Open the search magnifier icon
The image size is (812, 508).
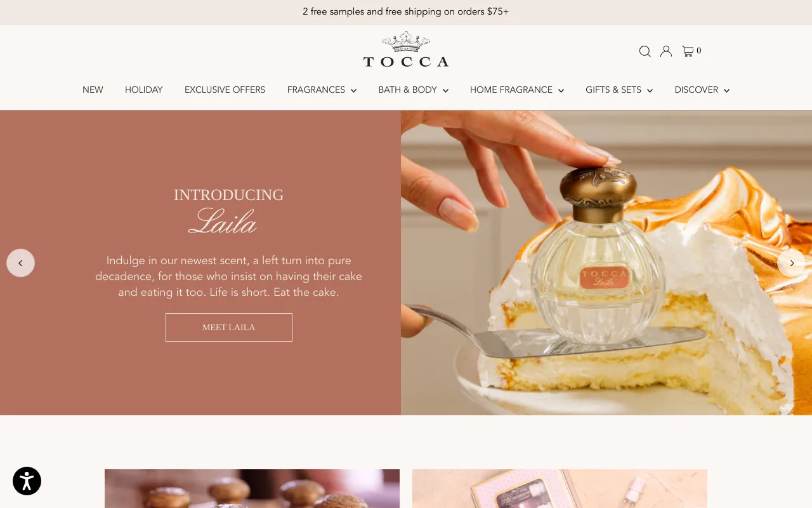point(645,51)
